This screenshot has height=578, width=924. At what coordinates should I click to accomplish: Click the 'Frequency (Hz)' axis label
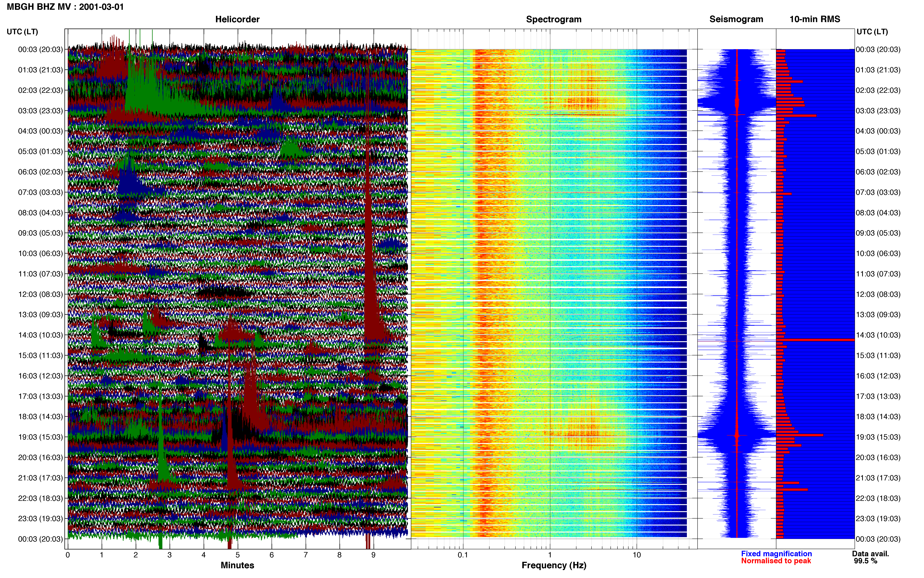[554, 565]
